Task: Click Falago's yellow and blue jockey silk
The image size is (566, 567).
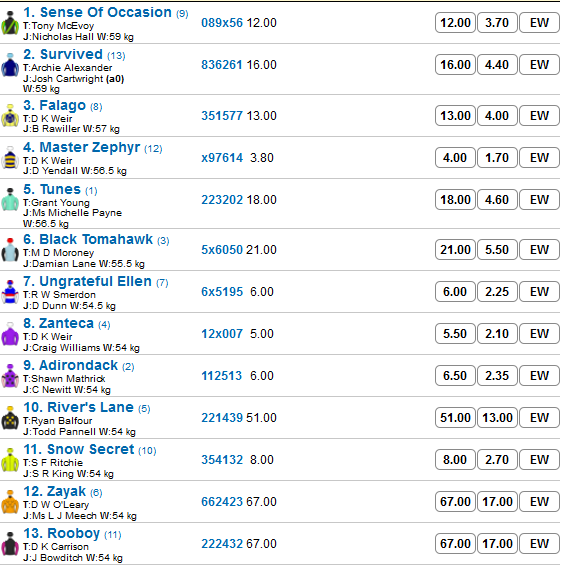Action: (10, 116)
